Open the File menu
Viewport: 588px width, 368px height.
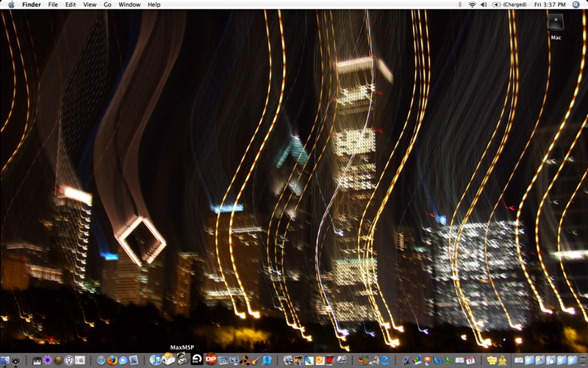53,4
